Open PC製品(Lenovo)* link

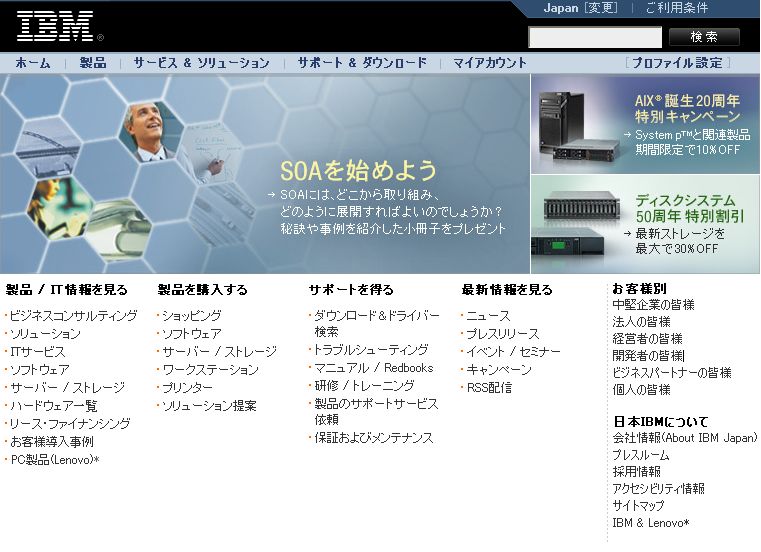pos(55,460)
